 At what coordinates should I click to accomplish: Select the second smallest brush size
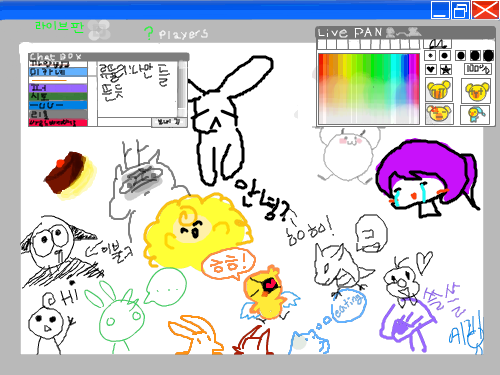(445, 56)
